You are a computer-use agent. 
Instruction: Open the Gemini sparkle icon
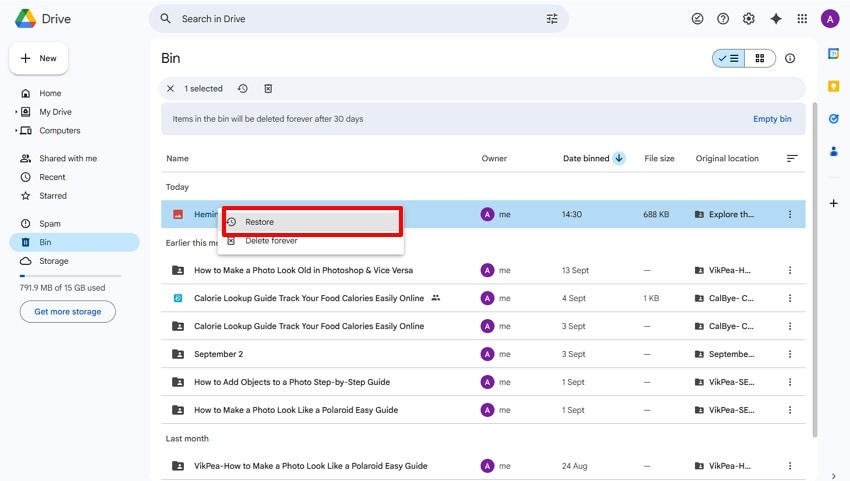tap(776, 19)
